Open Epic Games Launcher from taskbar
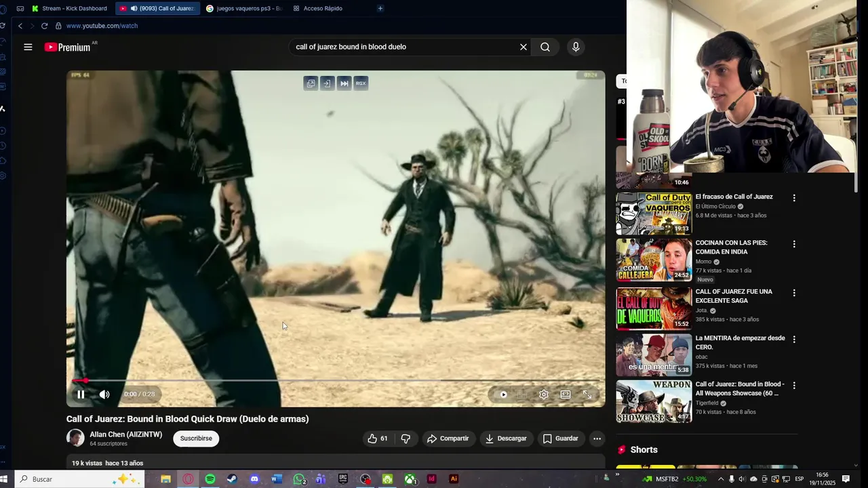Image resolution: width=868 pixels, height=488 pixels. [343, 479]
